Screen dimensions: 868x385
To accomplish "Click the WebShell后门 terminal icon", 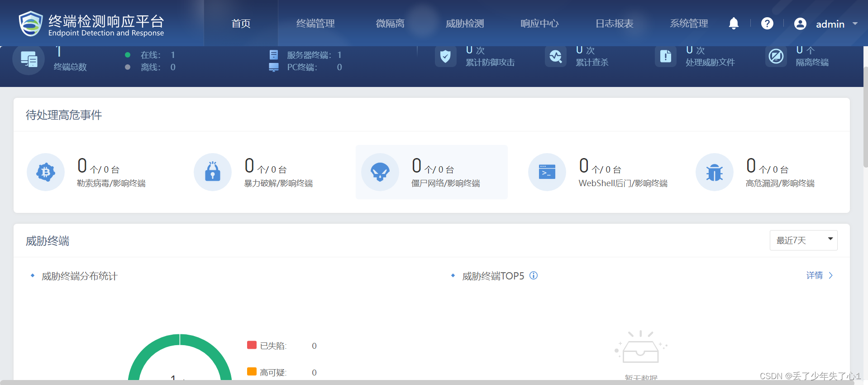I will [x=547, y=172].
